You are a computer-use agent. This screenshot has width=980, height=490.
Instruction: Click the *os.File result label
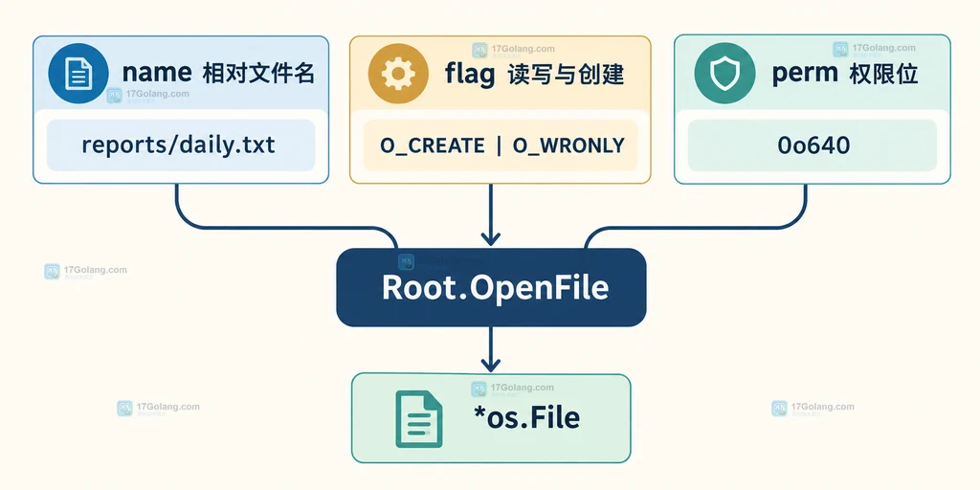click(527, 418)
